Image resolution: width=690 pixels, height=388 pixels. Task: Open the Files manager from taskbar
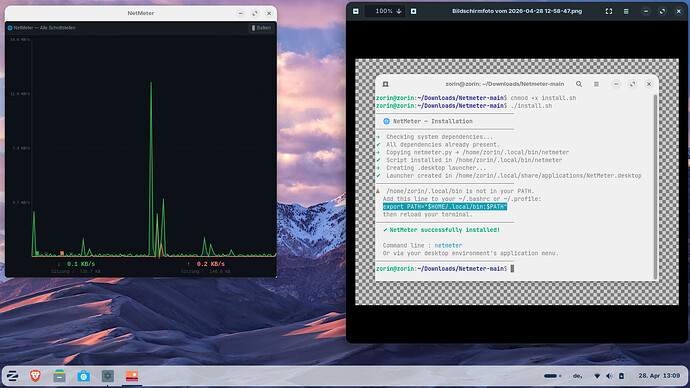[x=59, y=376]
